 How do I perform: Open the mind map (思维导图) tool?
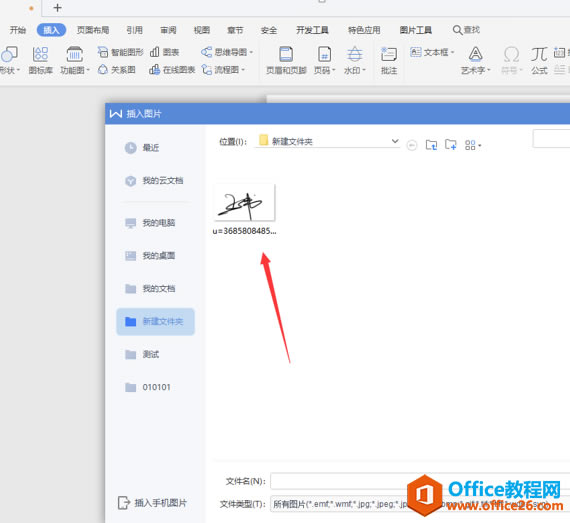coord(226,52)
